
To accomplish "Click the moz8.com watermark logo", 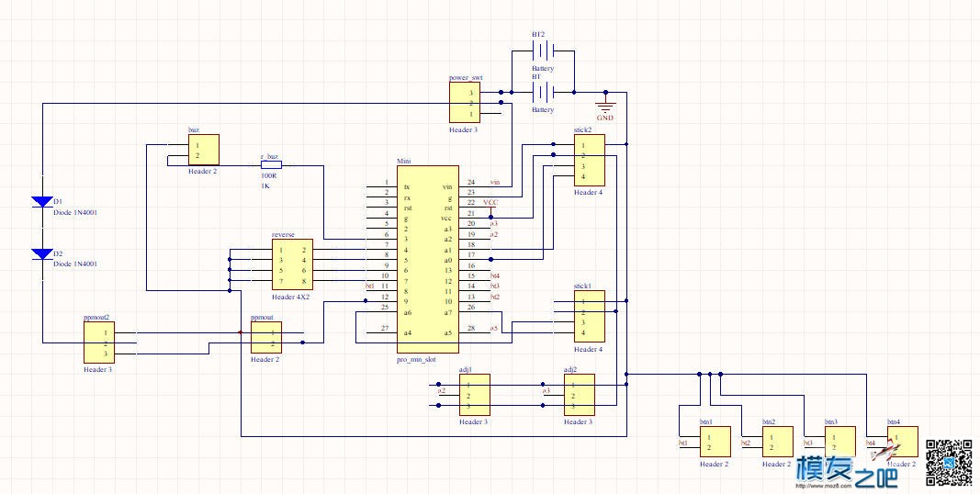I will click(x=846, y=473).
